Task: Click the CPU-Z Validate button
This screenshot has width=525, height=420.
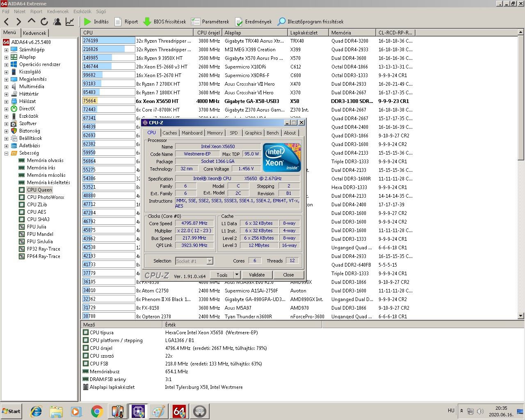Action: point(257,275)
